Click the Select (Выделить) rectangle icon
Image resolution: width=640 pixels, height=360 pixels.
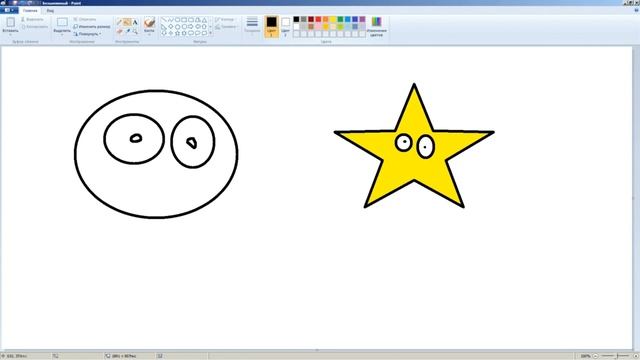pos(62,22)
